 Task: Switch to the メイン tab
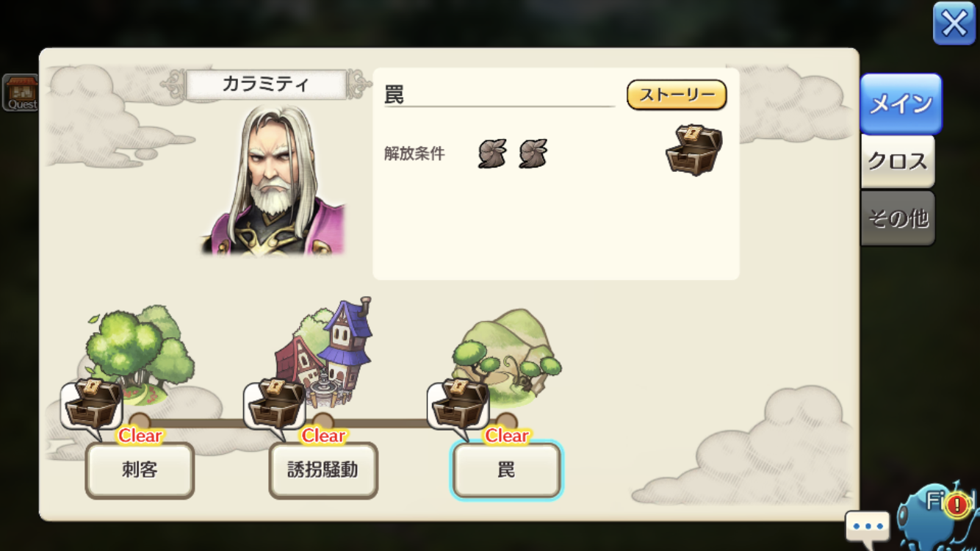(x=901, y=104)
